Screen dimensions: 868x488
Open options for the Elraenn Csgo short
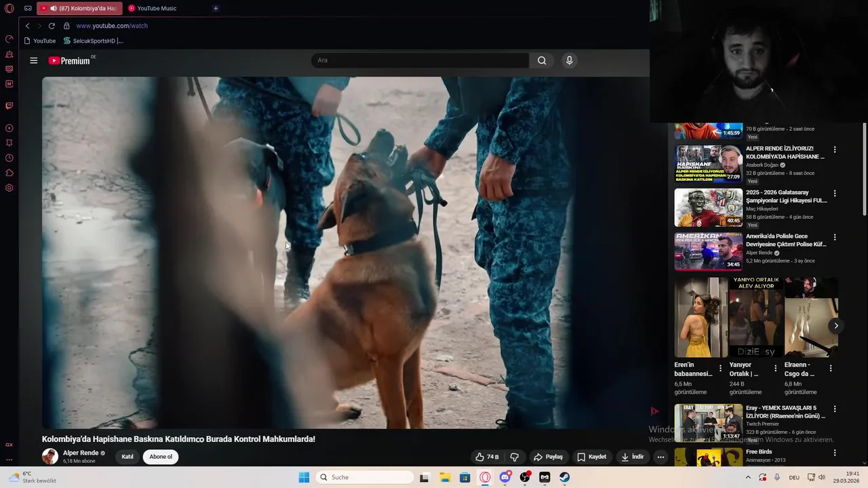(831, 369)
